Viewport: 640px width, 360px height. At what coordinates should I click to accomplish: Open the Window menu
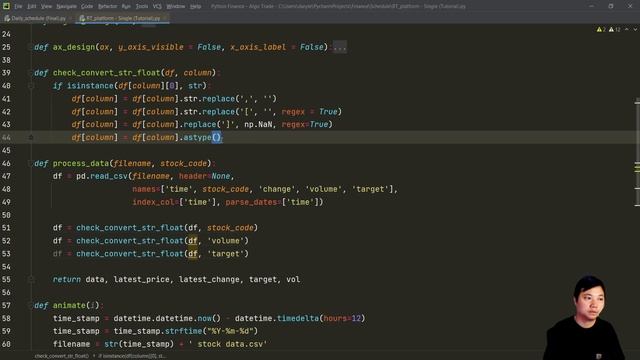click(x=176, y=7)
